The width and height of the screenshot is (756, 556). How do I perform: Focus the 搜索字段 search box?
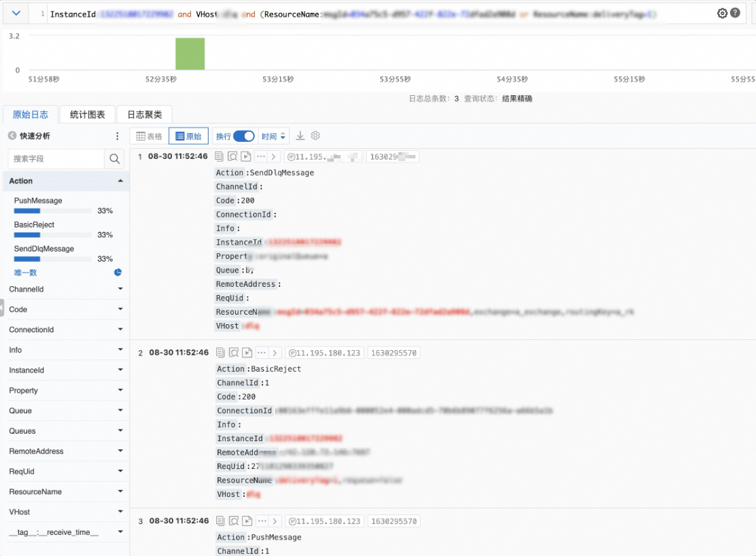[x=56, y=158]
